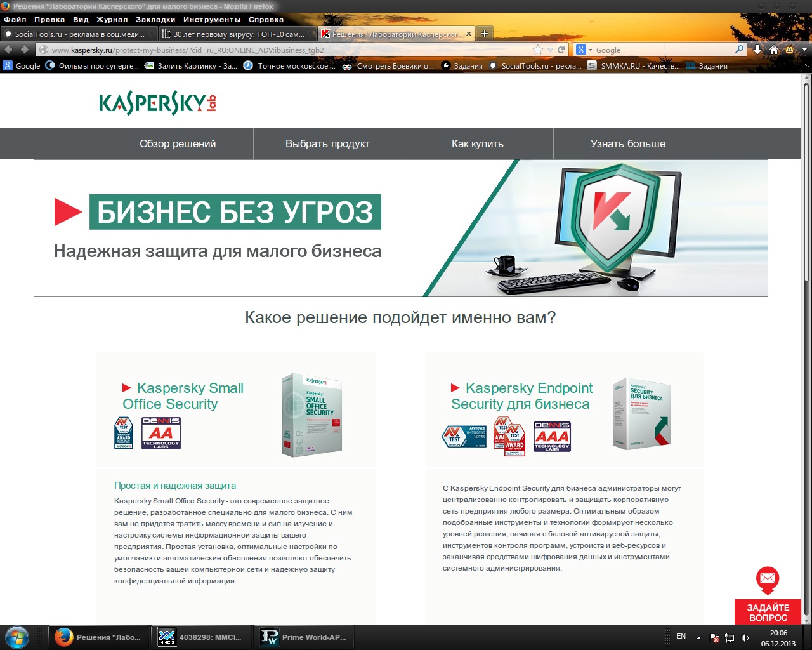
Task: Reload the page with the refresh icon
Action: point(561,50)
